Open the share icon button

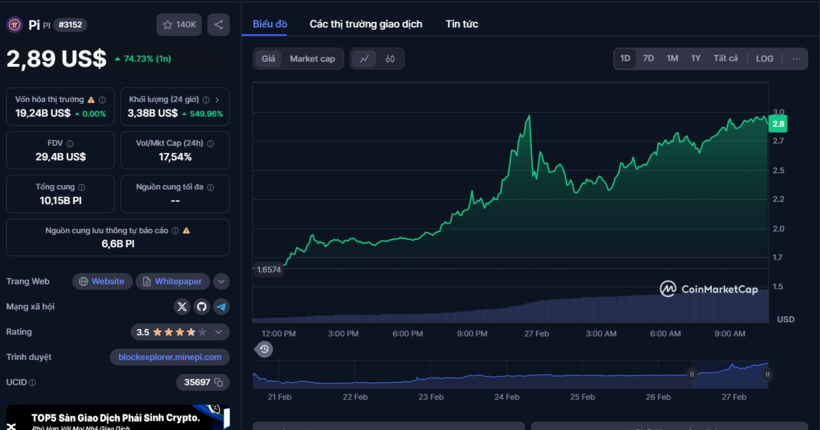[x=219, y=25]
